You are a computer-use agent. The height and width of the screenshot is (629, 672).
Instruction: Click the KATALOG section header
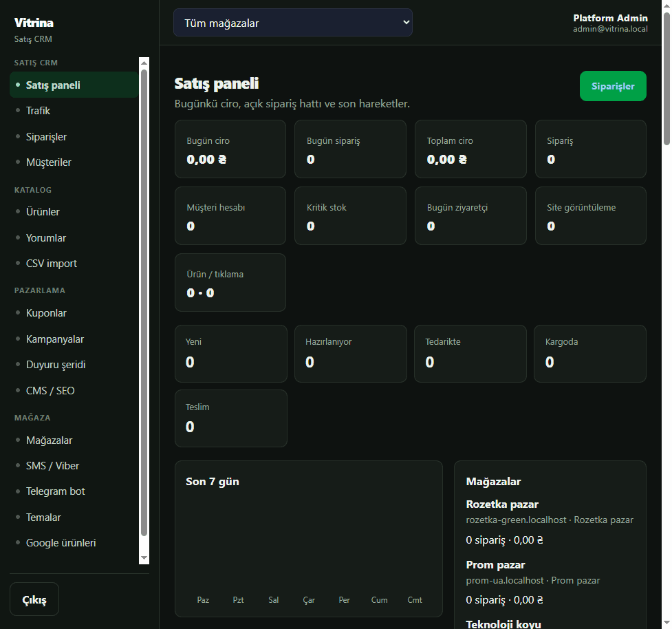[x=32, y=190]
